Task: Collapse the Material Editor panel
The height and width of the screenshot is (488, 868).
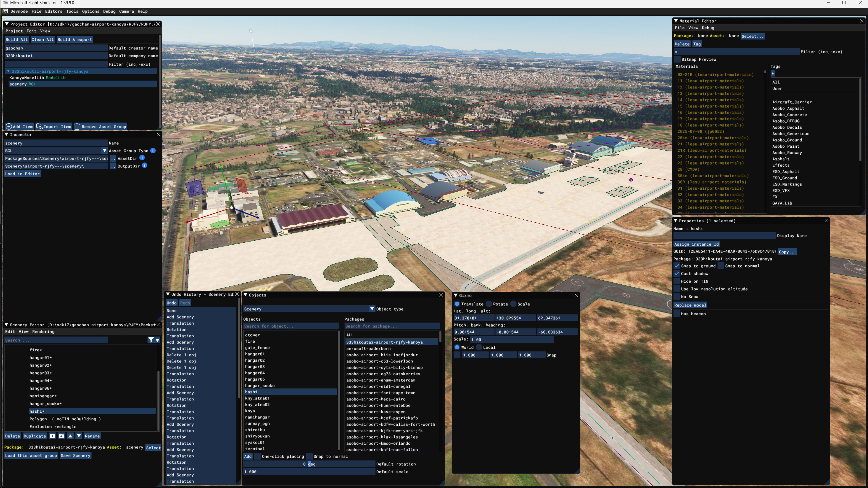Action: pyautogui.click(x=676, y=21)
